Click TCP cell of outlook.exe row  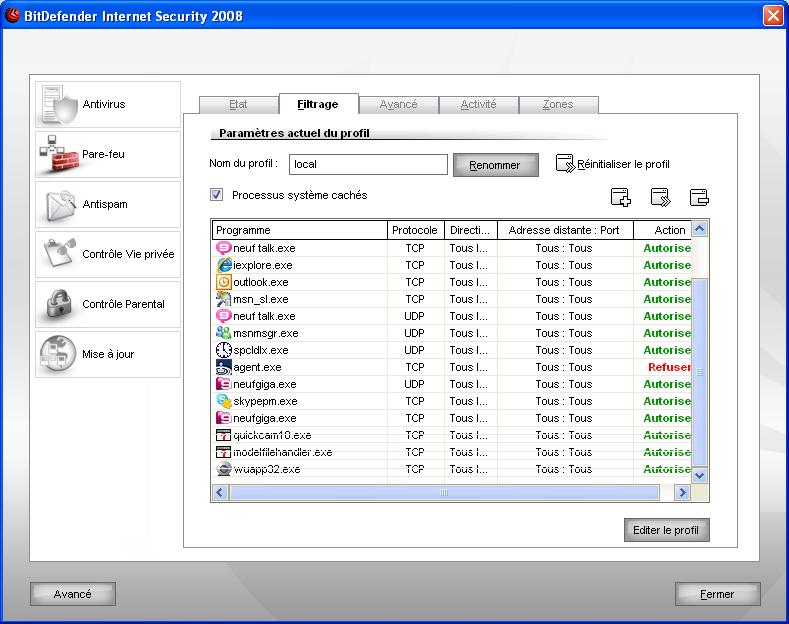(x=415, y=282)
